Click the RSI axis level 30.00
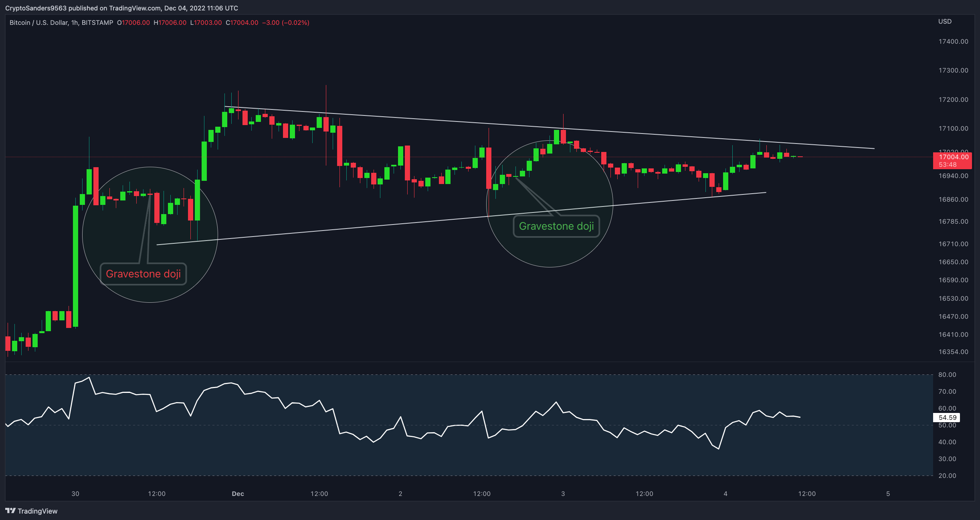The height and width of the screenshot is (520, 980). (947, 459)
